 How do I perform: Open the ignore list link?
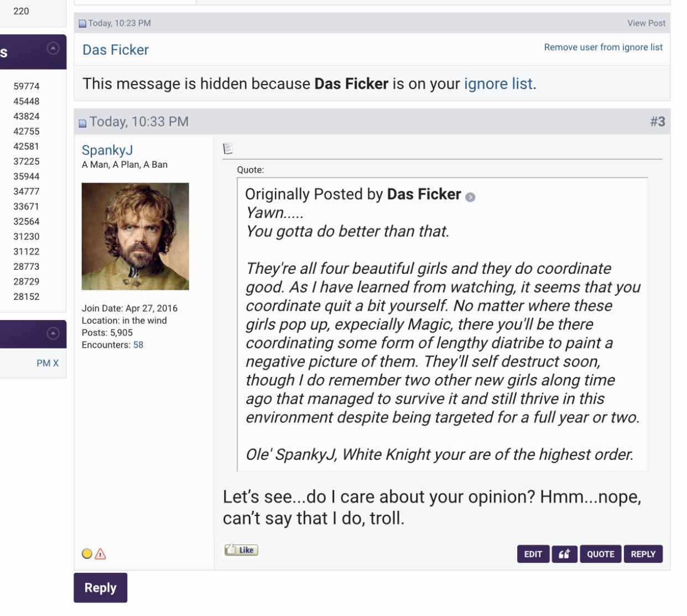pyautogui.click(x=498, y=83)
